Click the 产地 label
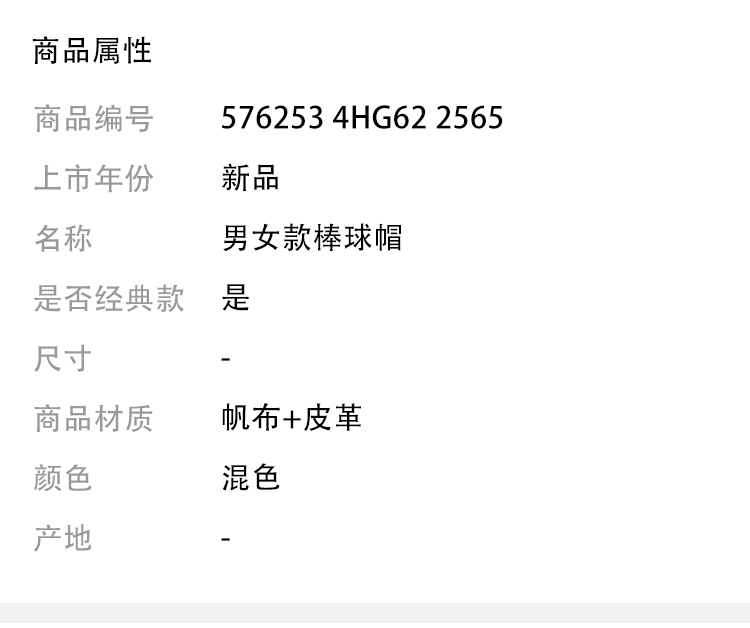 click(x=63, y=538)
